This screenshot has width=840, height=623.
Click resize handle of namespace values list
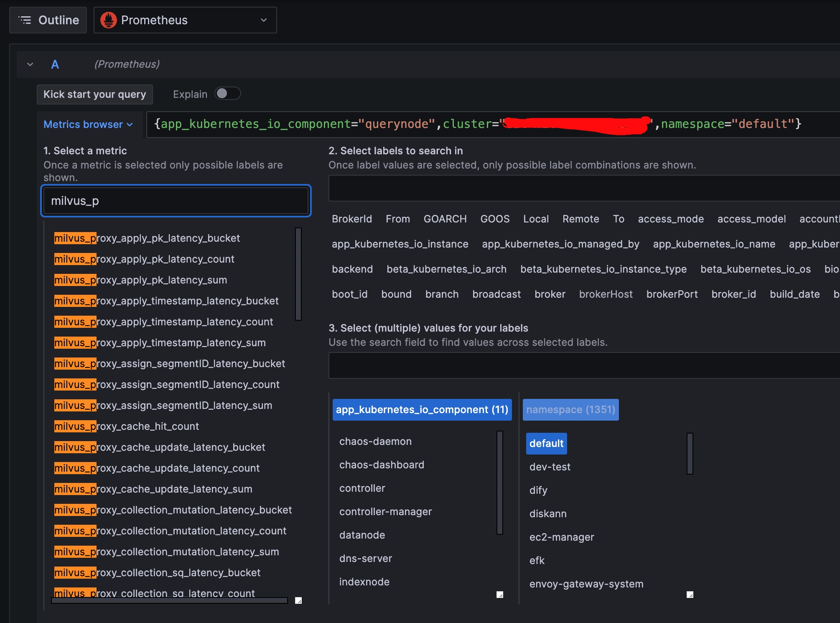(690, 595)
